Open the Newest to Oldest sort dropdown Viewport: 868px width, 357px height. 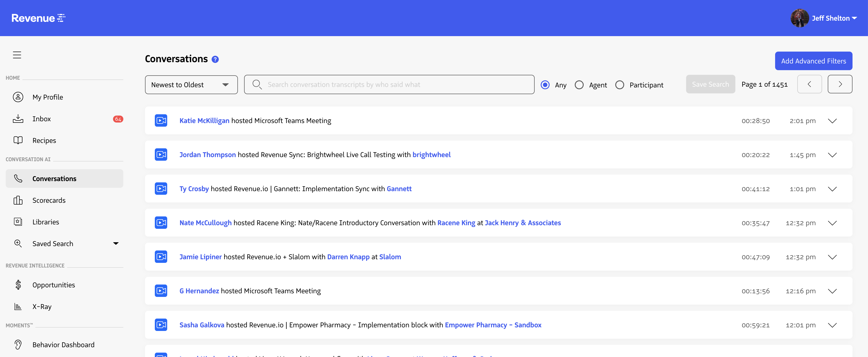191,85
